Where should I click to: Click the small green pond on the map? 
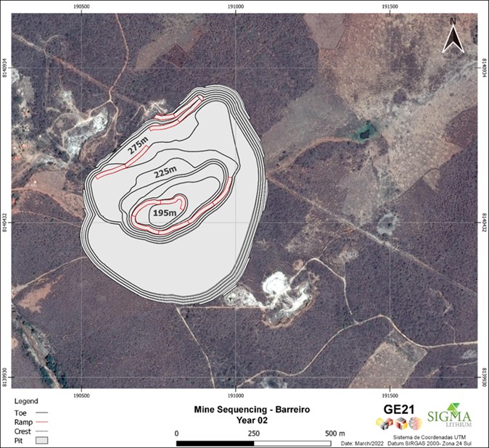tap(364, 134)
